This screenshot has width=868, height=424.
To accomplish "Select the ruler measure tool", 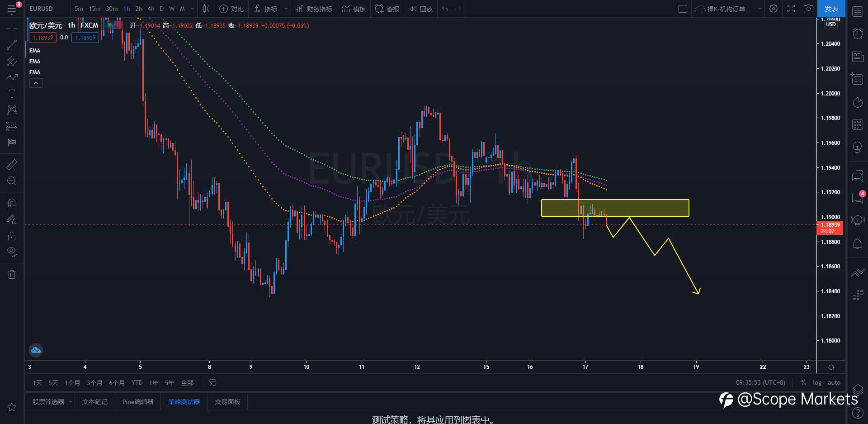I will pyautogui.click(x=12, y=164).
